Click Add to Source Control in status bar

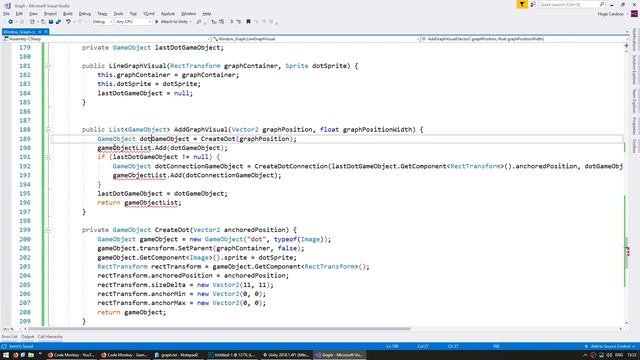pyautogui.click(x=610, y=346)
